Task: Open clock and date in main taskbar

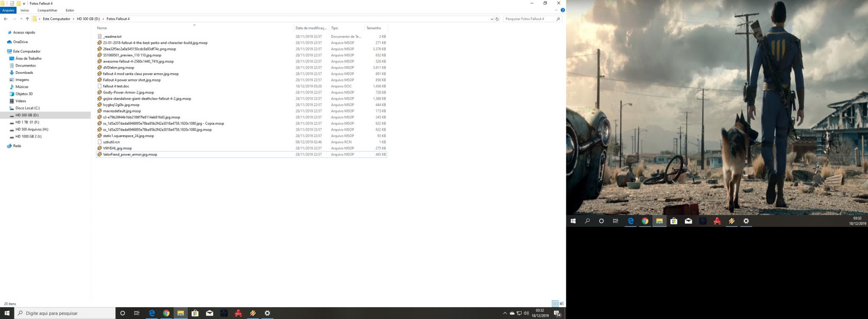Action: tap(540, 313)
